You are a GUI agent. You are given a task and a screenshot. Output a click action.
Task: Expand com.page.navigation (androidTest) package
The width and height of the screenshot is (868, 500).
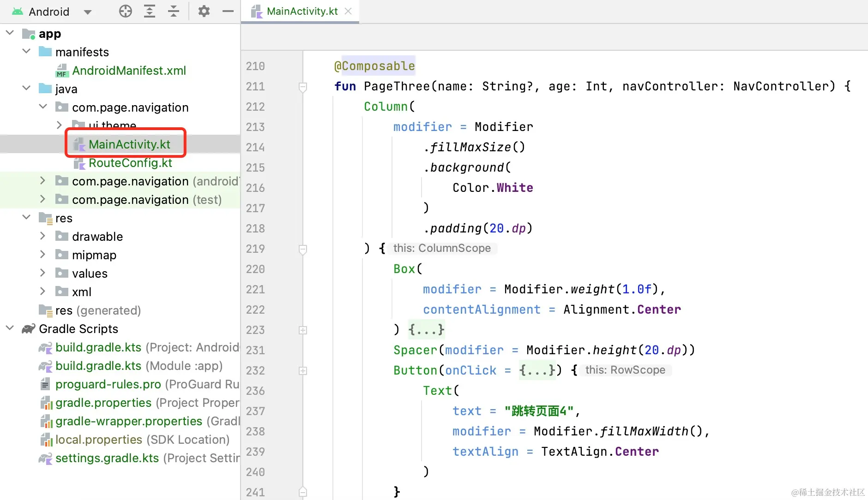tap(42, 181)
